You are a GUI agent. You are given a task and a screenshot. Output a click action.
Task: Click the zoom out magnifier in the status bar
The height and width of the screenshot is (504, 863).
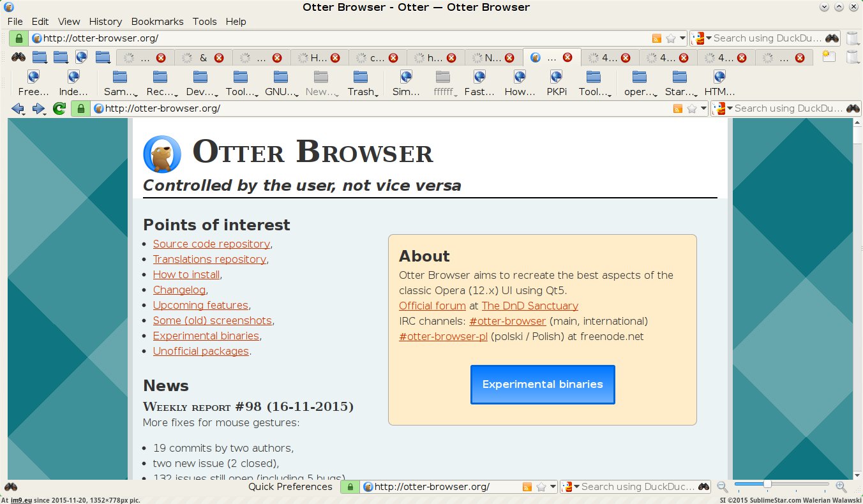723,487
